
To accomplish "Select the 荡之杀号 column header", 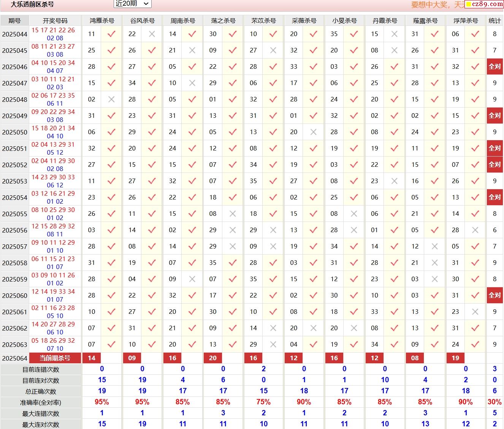I will coord(223,21).
